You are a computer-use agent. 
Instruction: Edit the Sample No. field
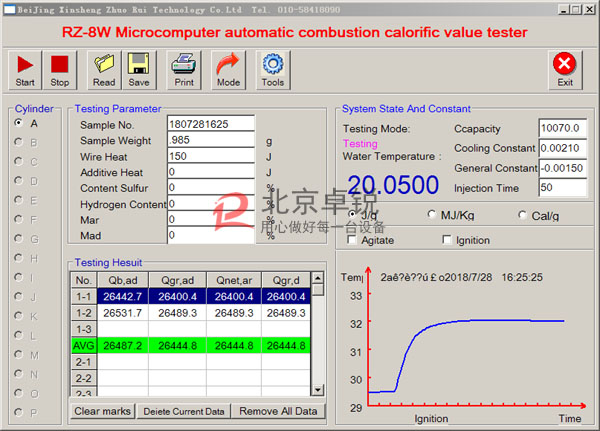point(211,124)
